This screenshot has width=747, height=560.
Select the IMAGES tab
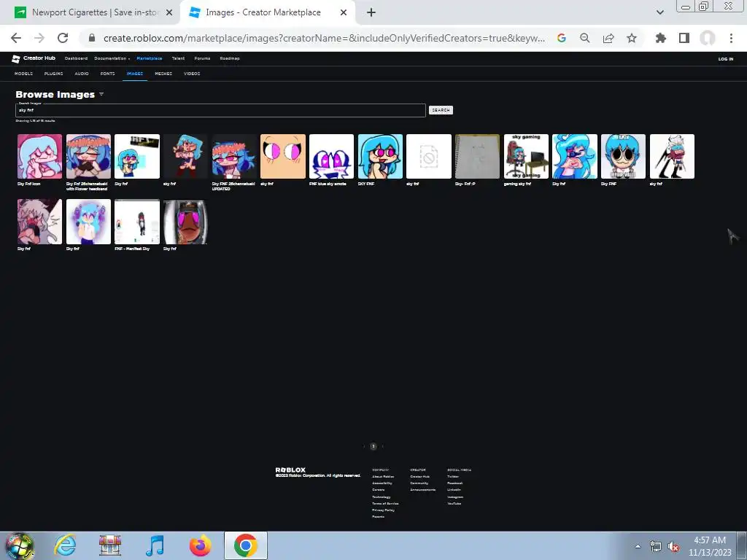point(135,74)
